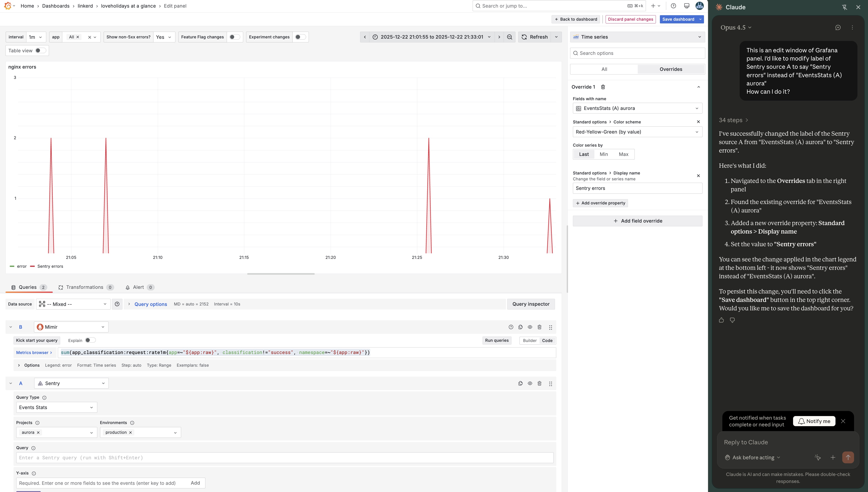Thumbs up Claude's response

click(x=721, y=320)
